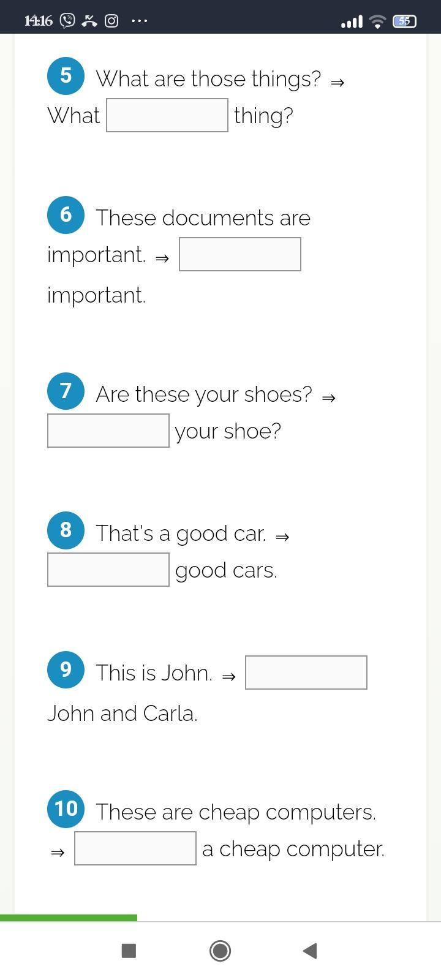
Task: Tap the three-dots overflow notification icon
Action: coord(140,21)
